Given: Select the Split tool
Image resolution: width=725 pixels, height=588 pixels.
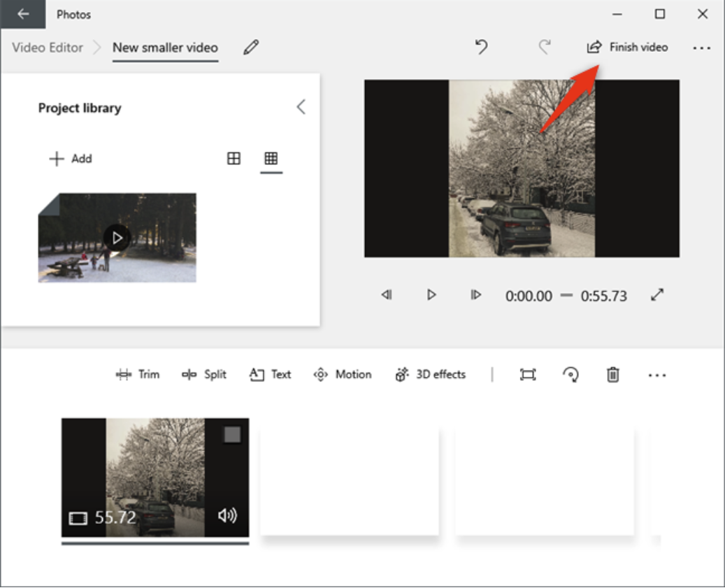Looking at the screenshot, I should 203,374.
